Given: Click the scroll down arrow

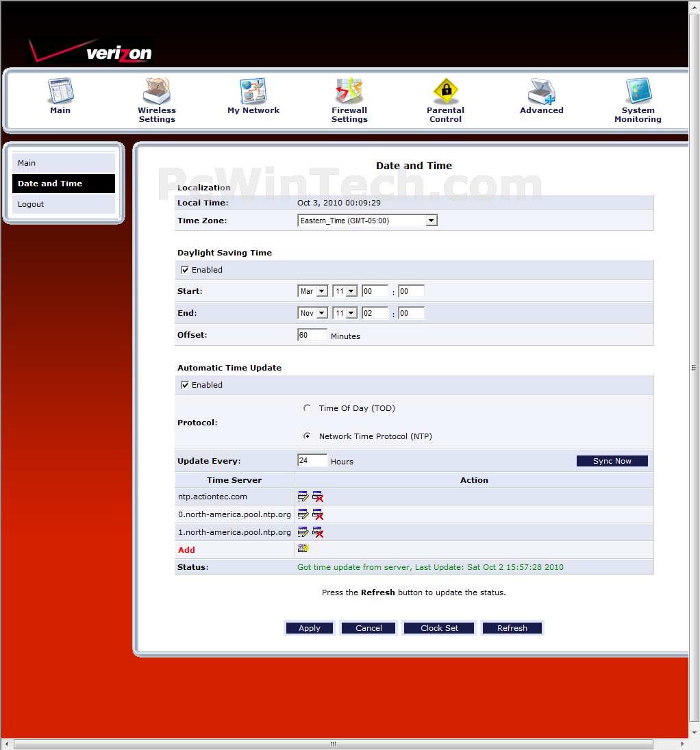Looking at the screenshot, I should click(x=695, y=733).
